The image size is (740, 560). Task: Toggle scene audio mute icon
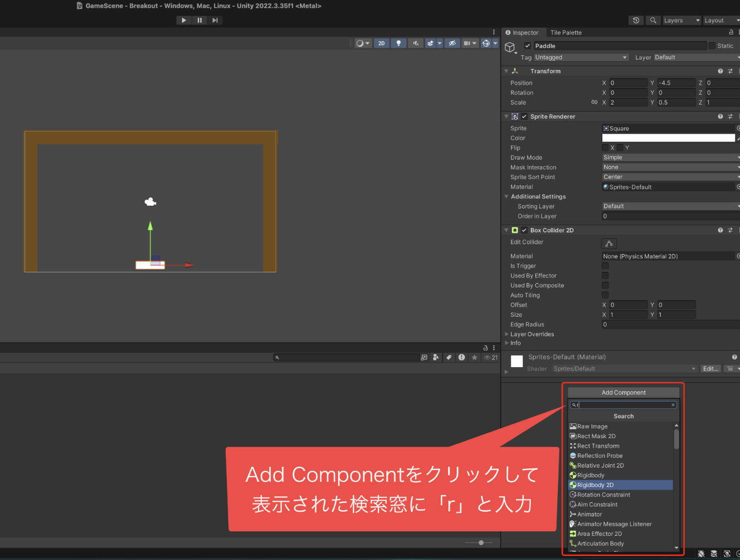[415, 43]
